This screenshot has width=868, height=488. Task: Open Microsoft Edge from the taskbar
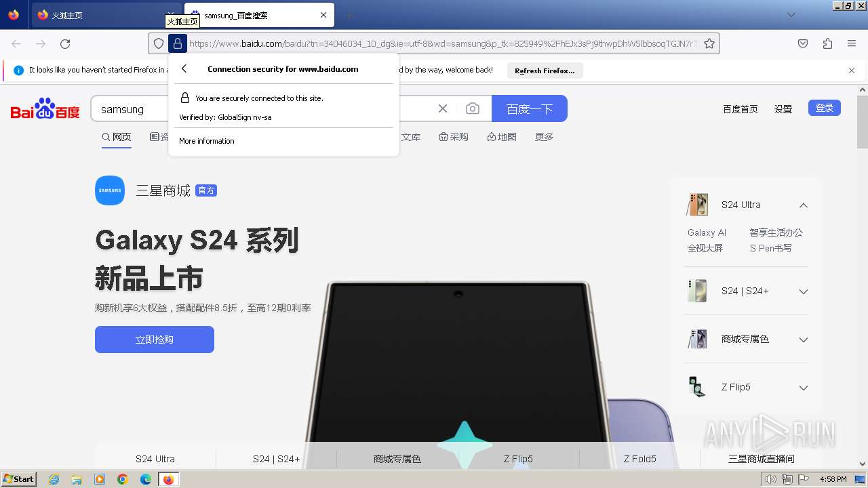(x=146, y=479)
